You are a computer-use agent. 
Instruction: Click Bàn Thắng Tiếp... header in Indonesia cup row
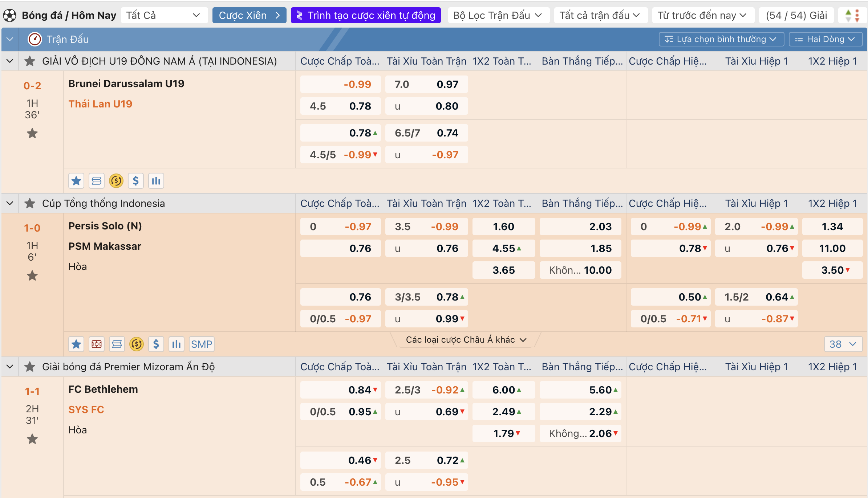coord(582,203)
